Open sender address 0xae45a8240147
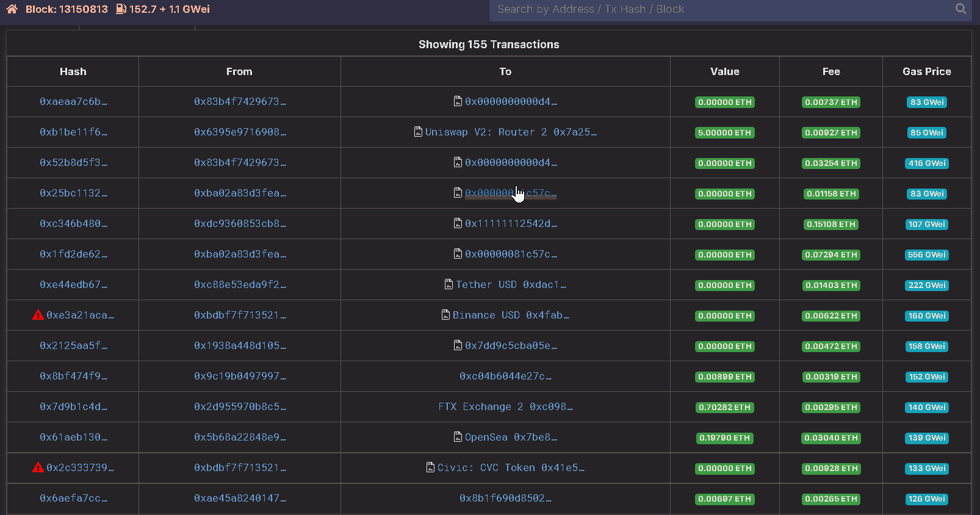Image resolution: width=980 pixels, height=515 pixels. [240, 499]
